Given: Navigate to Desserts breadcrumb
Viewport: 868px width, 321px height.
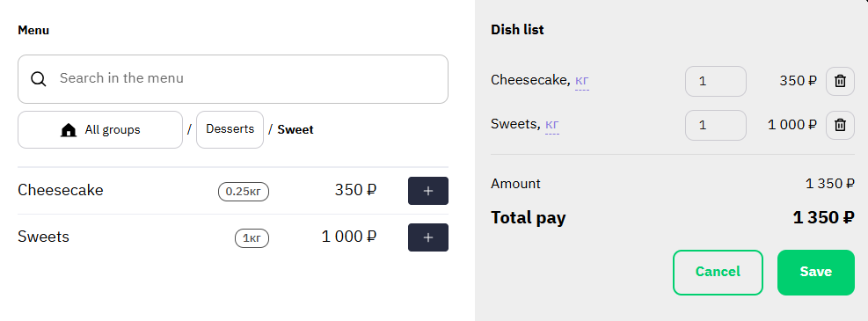Looking at the screenshot, I should [230, 129].
